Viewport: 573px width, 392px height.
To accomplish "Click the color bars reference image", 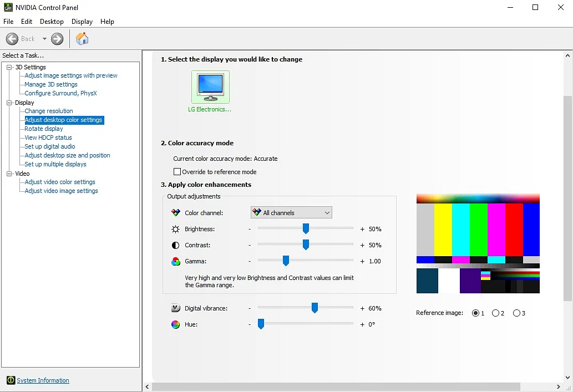I will [478, 243].
